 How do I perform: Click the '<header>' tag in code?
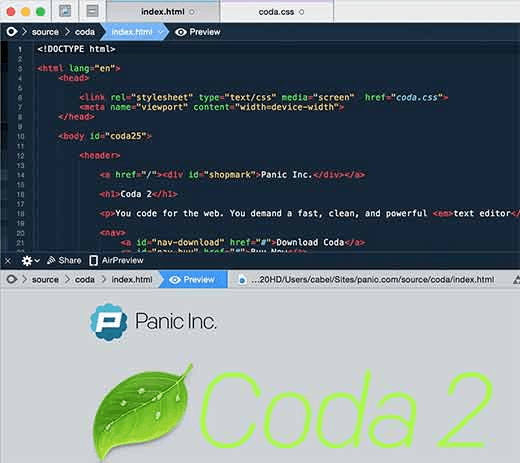(x=100, y=155)
